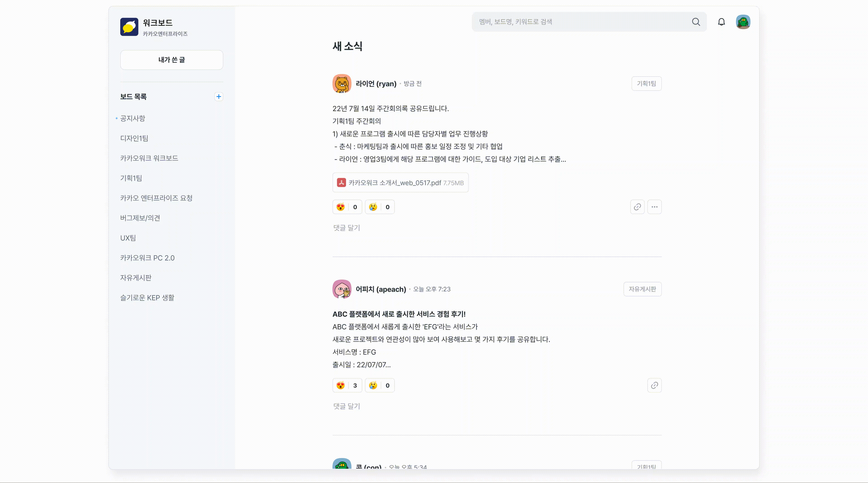
Task: Open 카카오워크 PC 2.0 board
Action: 147,258
